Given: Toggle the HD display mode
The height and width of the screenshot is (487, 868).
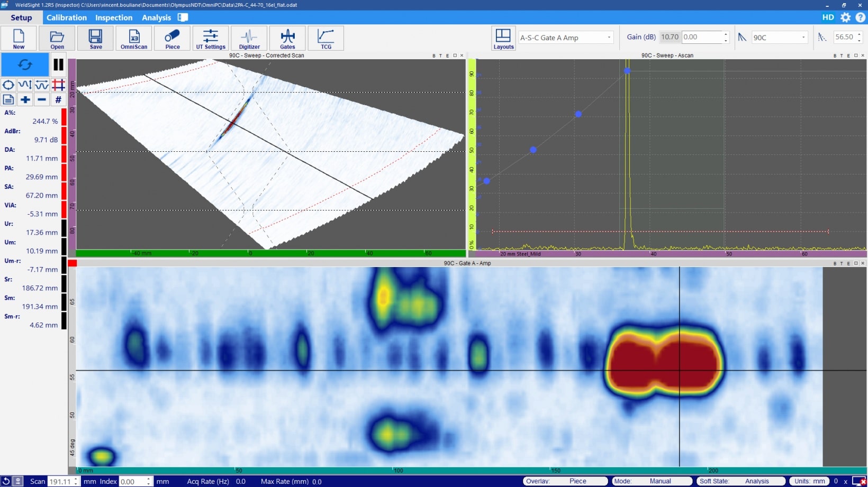Looking at the screenshot, I should [x=828, y=17].
